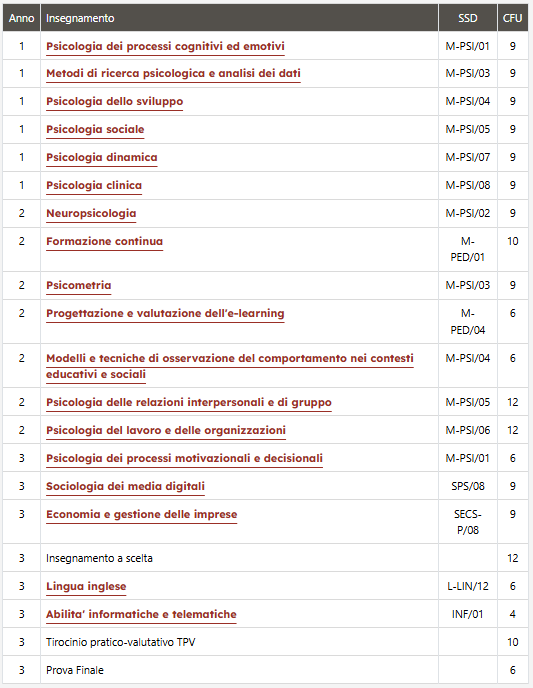Open Psicologia del lavoro e delle organizzazioni

tap(166, 430)
